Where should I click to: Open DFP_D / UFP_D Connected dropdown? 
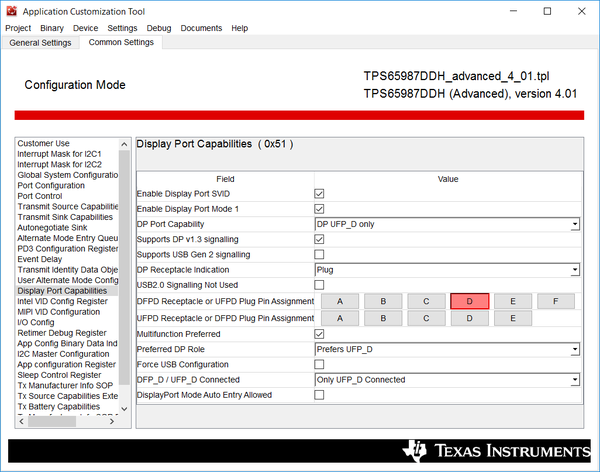[x=447, y=380]
